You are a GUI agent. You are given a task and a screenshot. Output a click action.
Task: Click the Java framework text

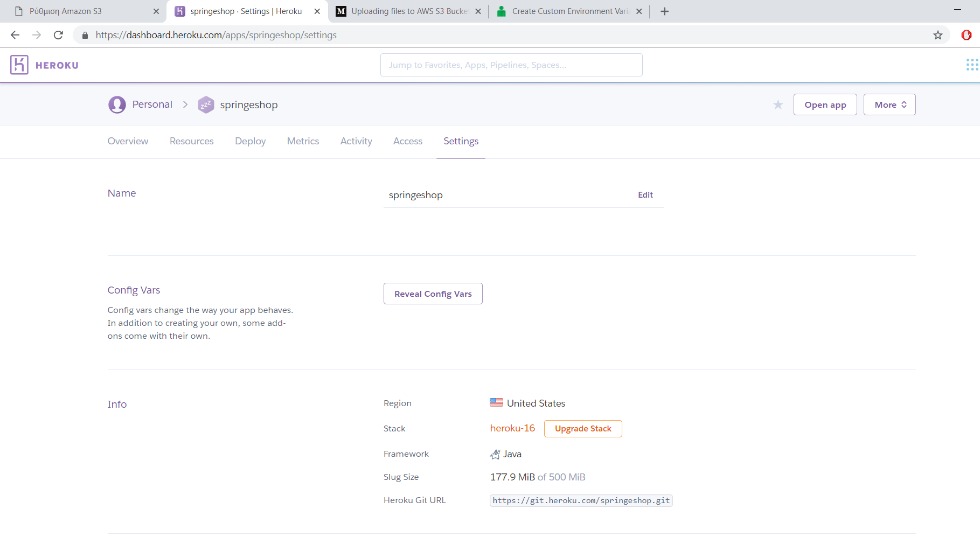pyautogui.click(x=512, y=454)
